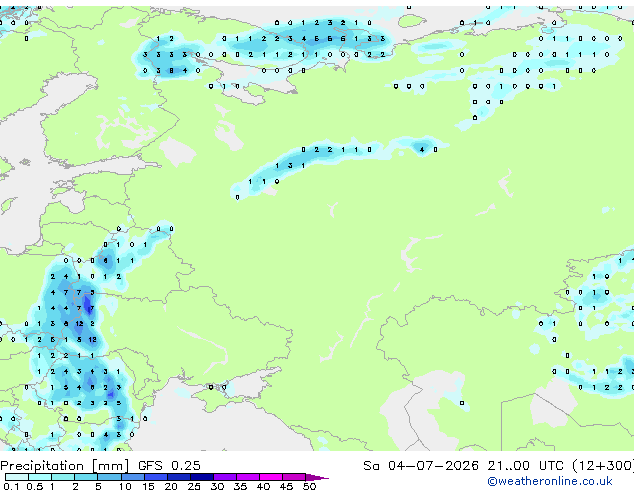Select the 45–50 mm legend color box

point(294,477)
